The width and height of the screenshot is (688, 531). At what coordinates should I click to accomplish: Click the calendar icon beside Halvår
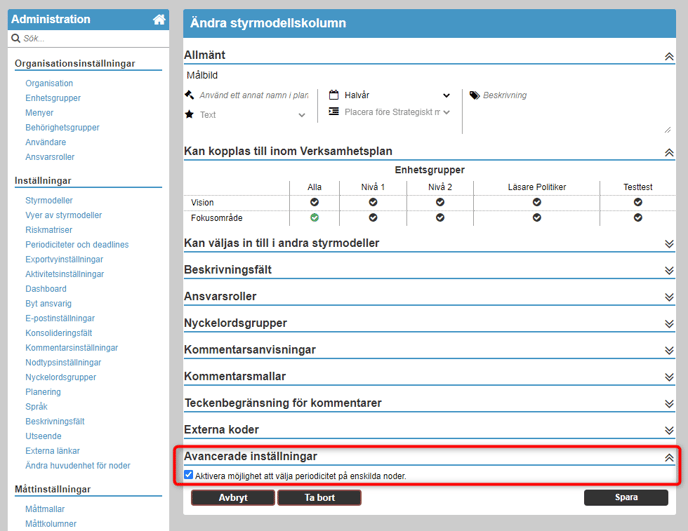tap(334, 95)
